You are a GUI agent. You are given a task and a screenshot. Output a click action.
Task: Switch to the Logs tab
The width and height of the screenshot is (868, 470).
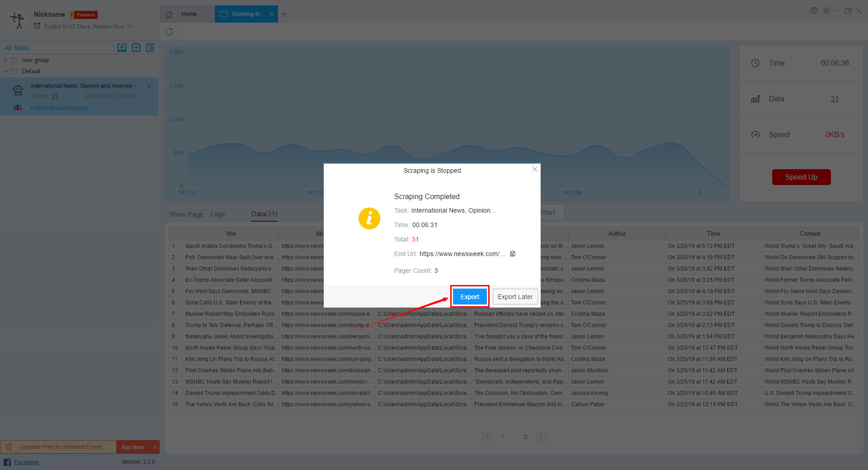click(x=217, y=214)
